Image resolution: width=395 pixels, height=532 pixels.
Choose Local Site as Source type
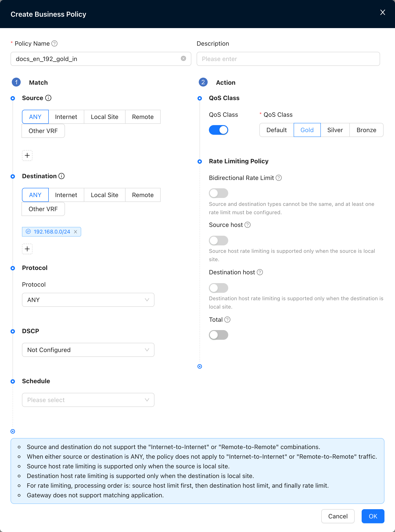(104, 117)
